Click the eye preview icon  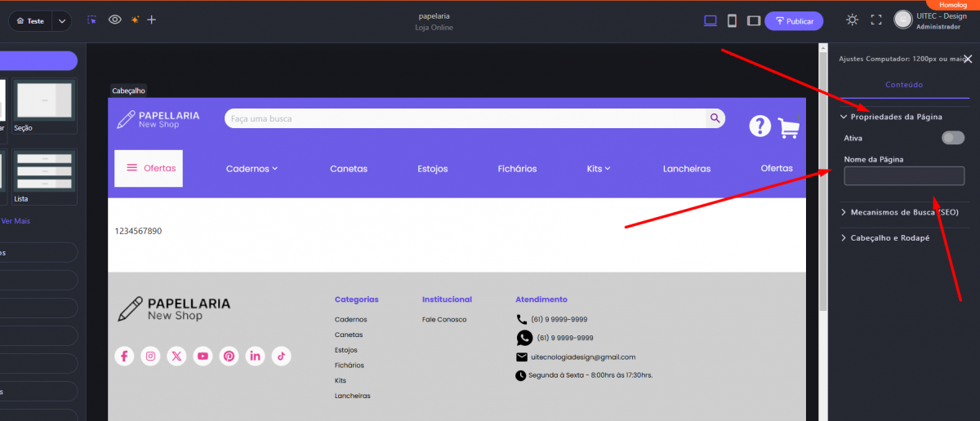tap(115, 20)
